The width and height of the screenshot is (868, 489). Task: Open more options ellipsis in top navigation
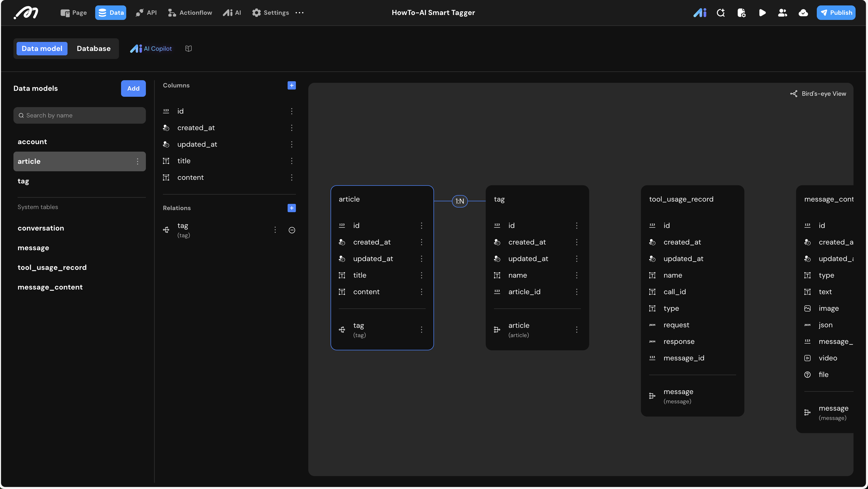tap(299, 13)
